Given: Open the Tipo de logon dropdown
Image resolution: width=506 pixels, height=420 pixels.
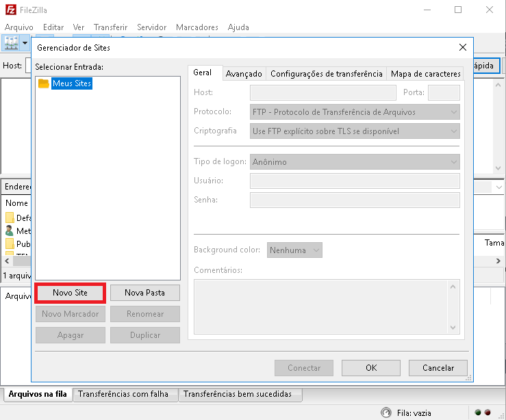Looking at the screenshot, I should tap(355, 162).
